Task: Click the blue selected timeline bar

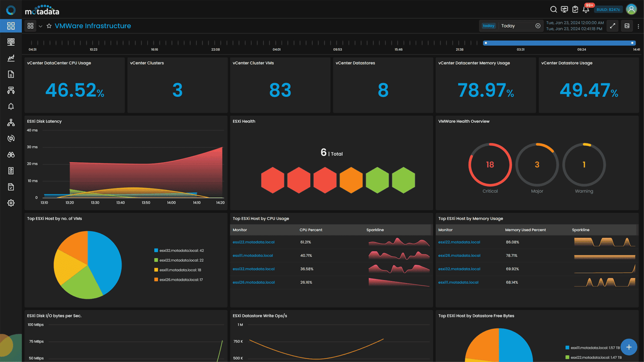Action: click(x=559, y=43)
